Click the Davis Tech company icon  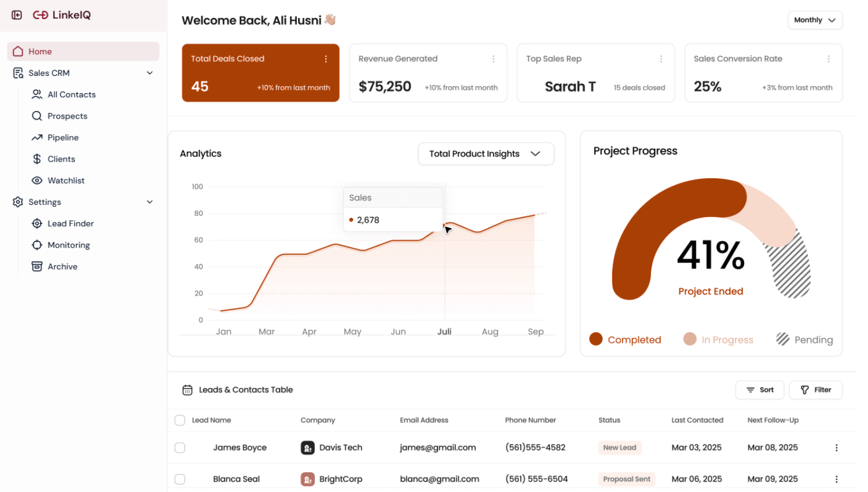307,447
